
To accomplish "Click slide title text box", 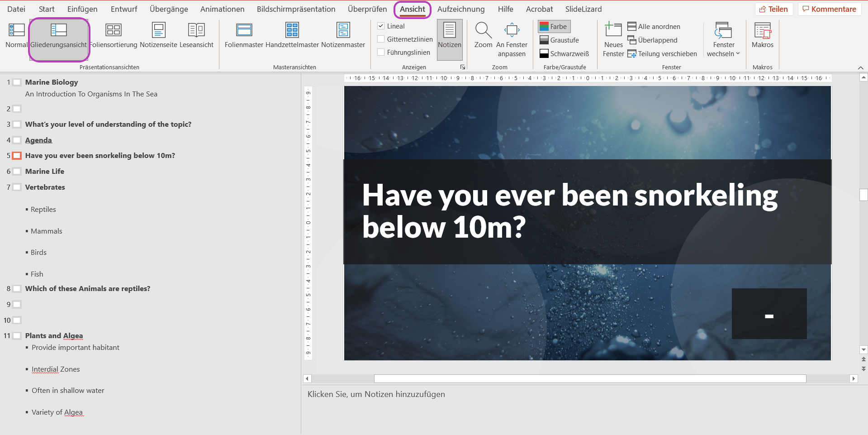I will coord(587,211).
